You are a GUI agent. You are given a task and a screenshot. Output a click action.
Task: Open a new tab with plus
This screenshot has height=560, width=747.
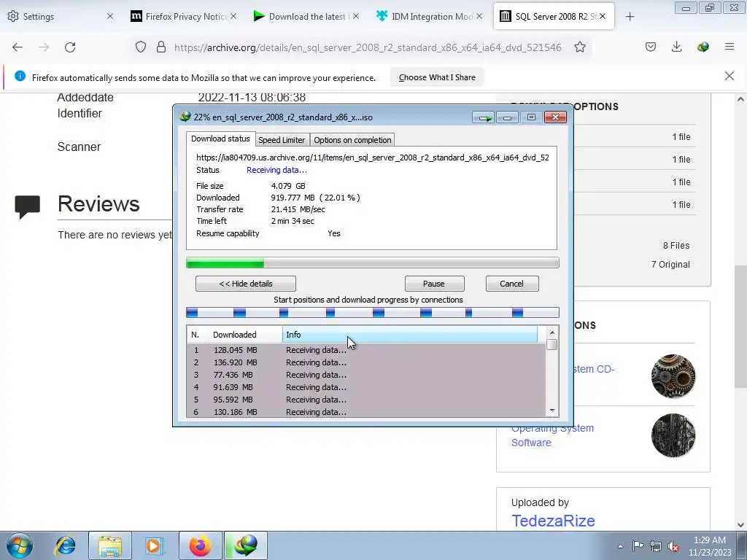pos(630,17)
